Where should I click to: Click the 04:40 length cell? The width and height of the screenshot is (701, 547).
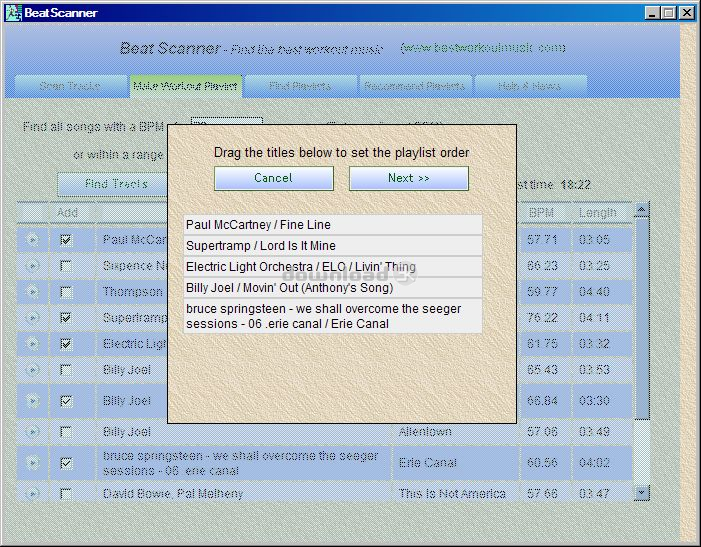[602, 292]
